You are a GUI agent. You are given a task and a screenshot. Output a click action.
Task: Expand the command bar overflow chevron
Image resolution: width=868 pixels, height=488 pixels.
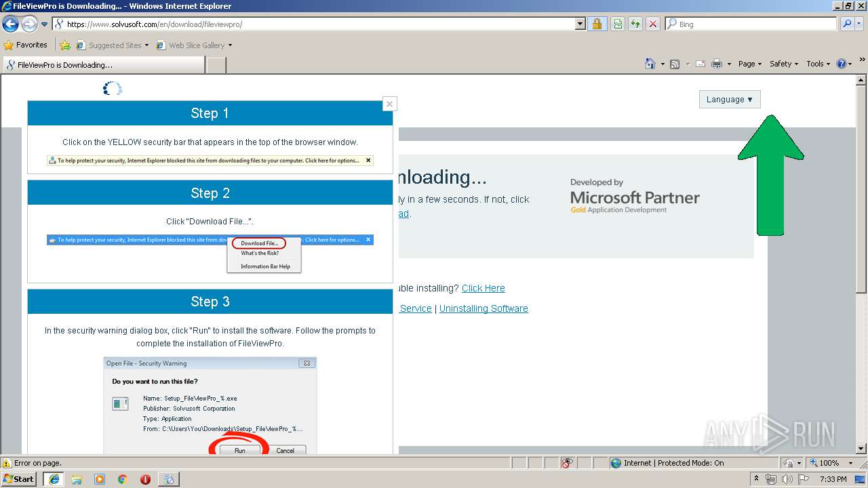click(x=863, y=60)
